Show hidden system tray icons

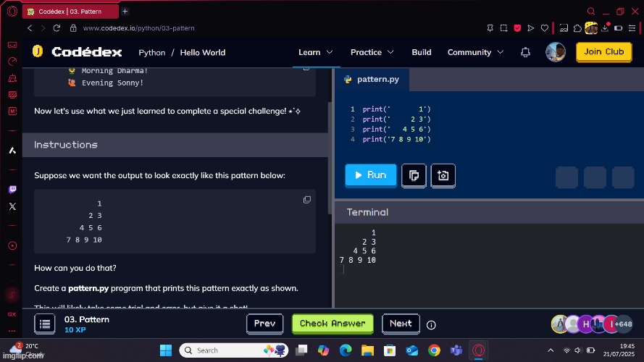tap(551, 350)
